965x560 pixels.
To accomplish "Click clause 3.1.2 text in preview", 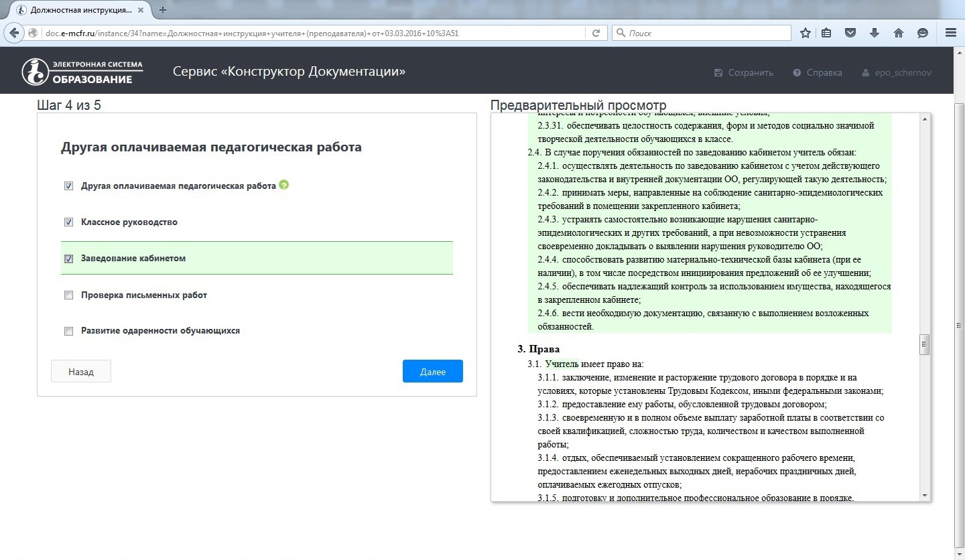I will pyautogui.click(x=682, y=404).
